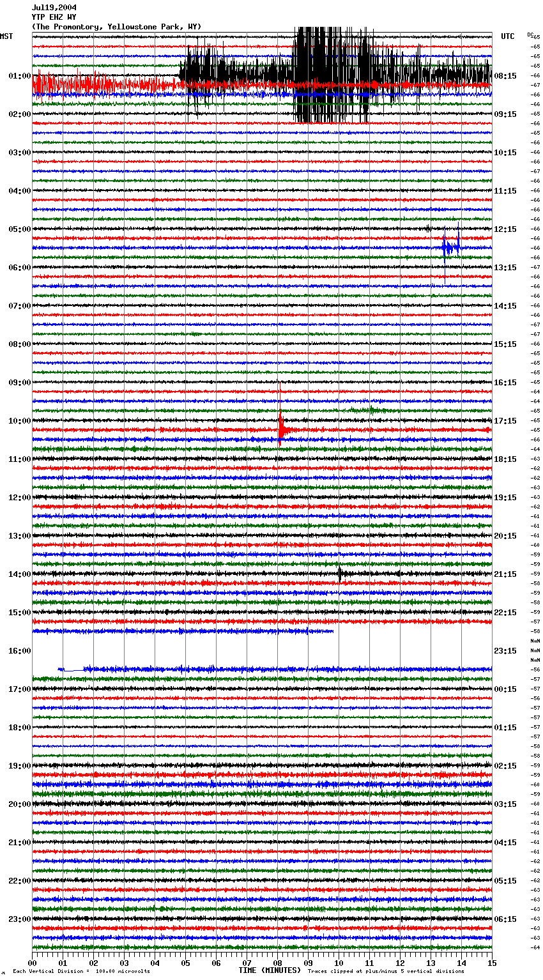
Task: Click the "18:00" MST time label
Action: (x=20, y=727)
